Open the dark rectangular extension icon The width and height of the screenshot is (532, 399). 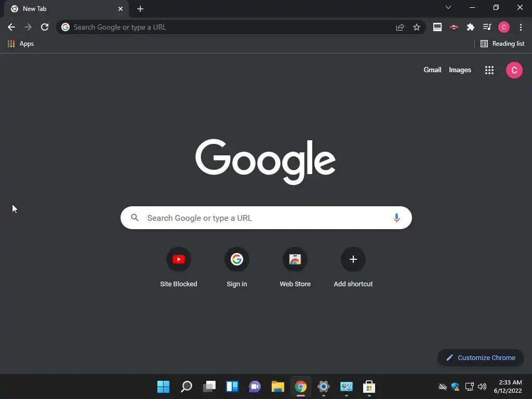pos(437,27)
